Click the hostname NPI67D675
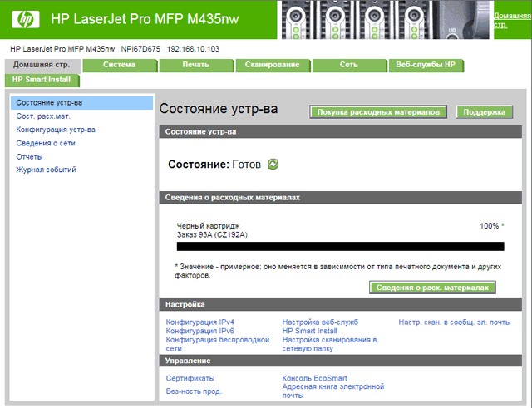The height and width of the screenshot is (408, 532). (140, 49)
